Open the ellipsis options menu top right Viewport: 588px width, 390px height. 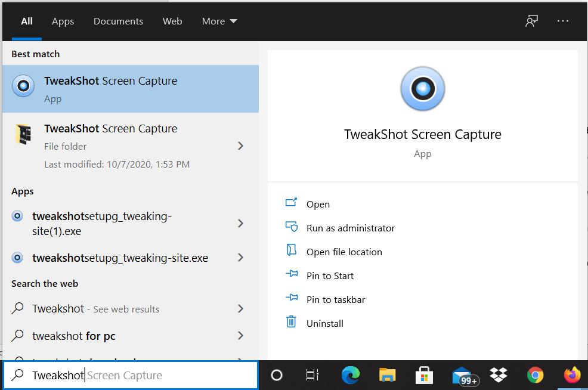coord(562,20)
